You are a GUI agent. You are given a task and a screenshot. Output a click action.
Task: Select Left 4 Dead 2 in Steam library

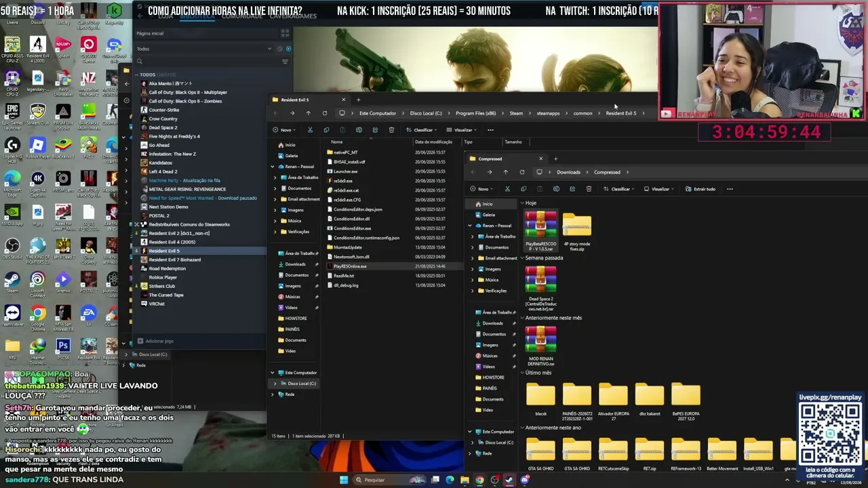point(163,171)
